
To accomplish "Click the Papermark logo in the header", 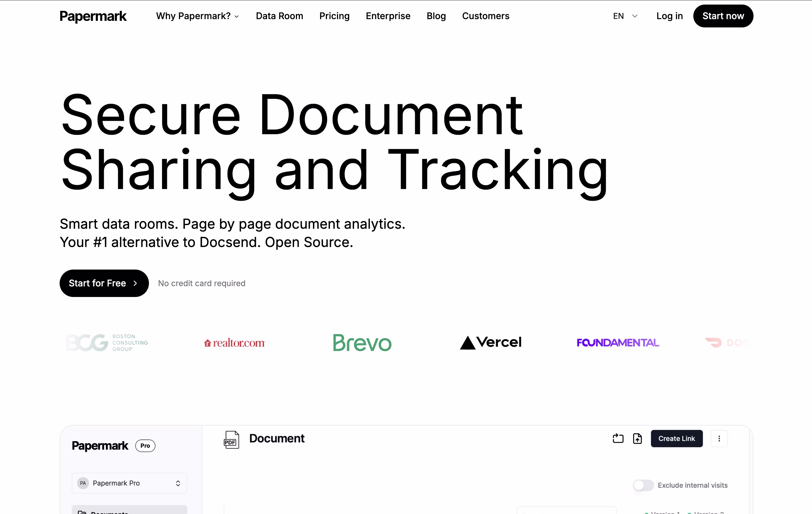I will point(93,16).
